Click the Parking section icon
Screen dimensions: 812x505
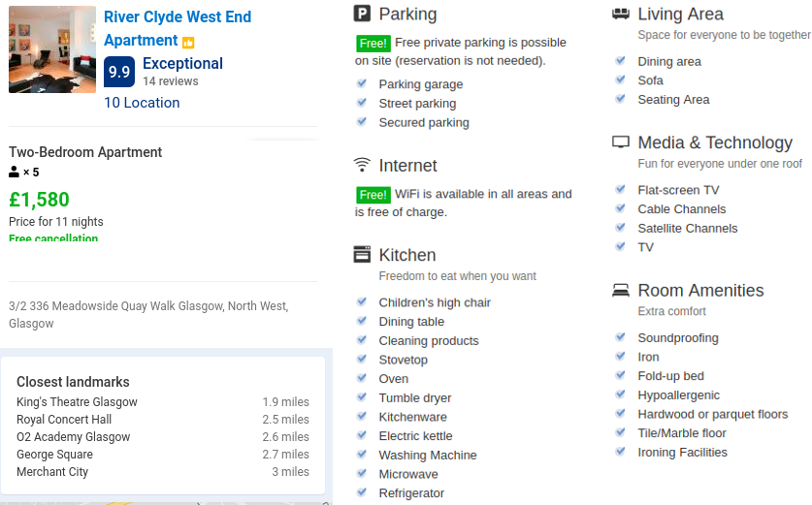pos(362,14)
